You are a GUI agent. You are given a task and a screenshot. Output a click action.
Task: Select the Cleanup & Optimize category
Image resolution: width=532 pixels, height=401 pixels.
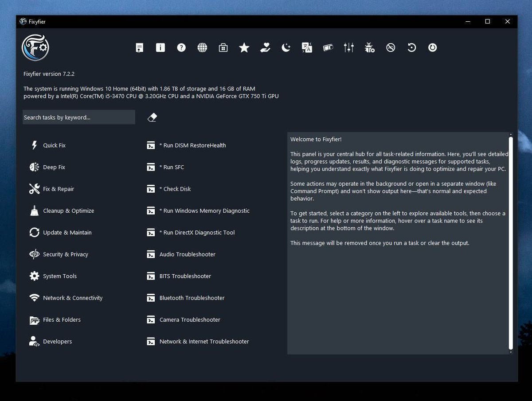(x=62, y=210)
